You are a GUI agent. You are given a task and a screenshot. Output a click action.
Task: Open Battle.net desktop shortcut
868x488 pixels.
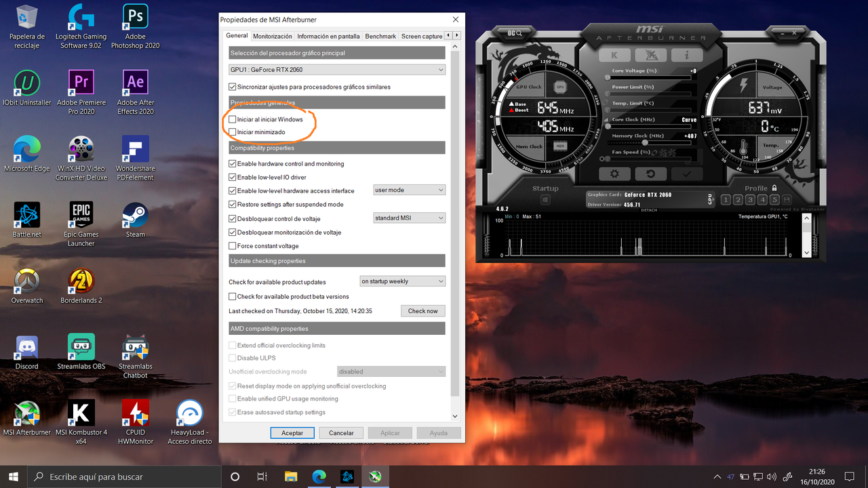coord(27,220)
